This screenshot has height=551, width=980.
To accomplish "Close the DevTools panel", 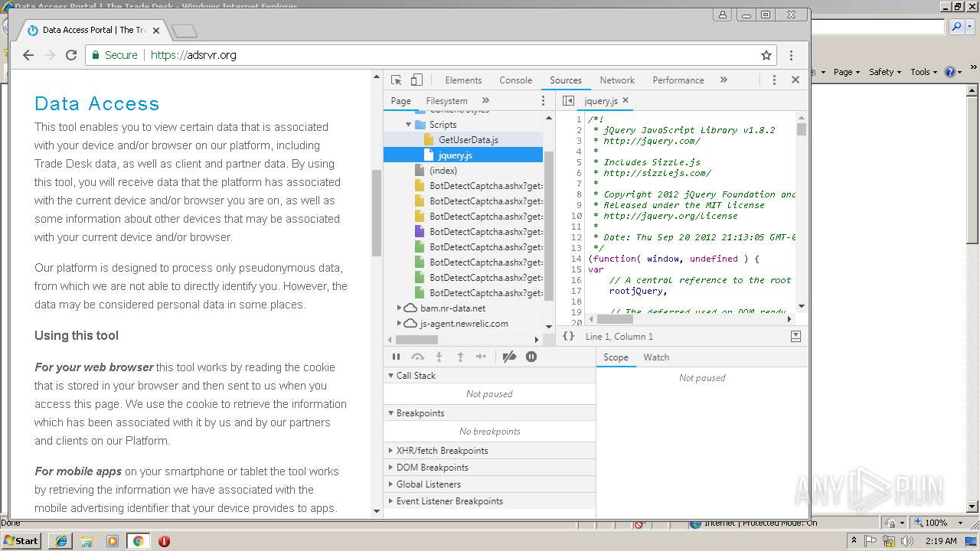I will point(795,80).
